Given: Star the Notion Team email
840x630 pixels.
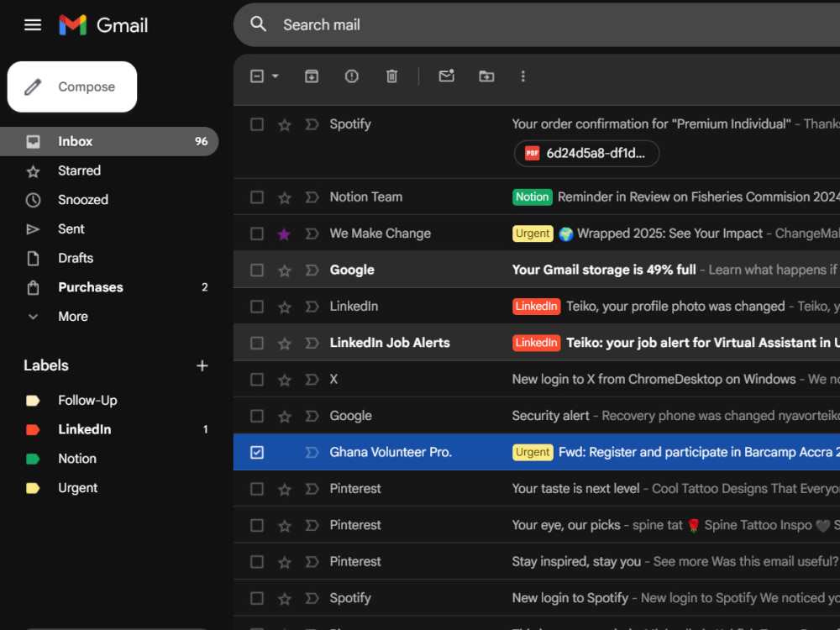Looking at the screenshot, I should point(285,197).
